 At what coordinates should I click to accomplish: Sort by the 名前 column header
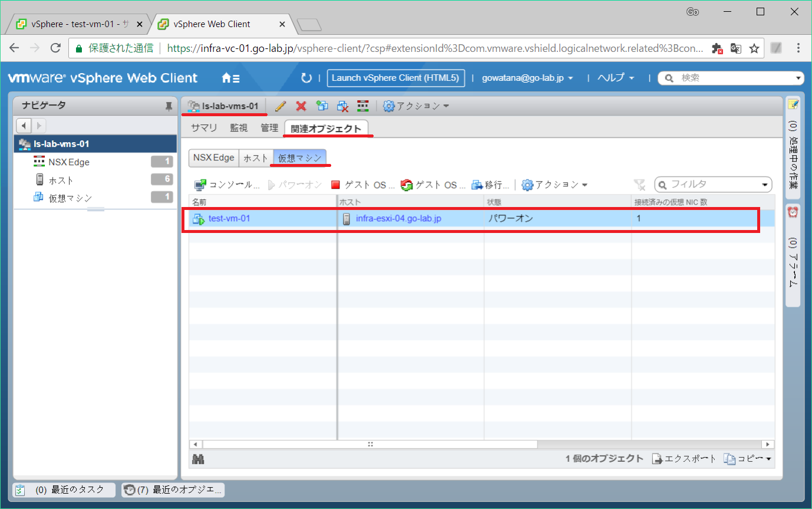point(262,202)
